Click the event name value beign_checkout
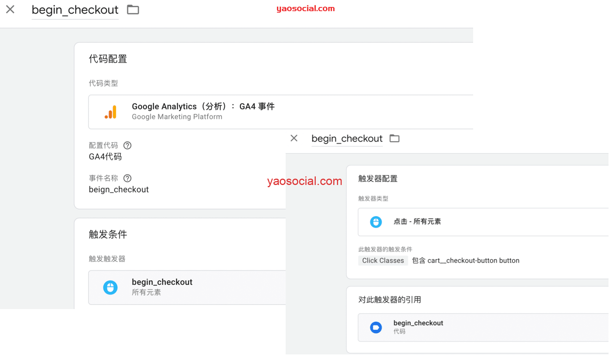This screenshot has width=610, height=364. pos(119,190)
